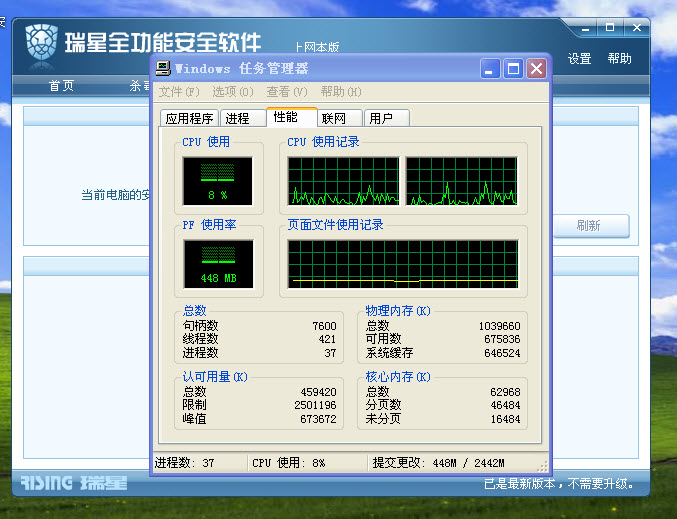Image resolution: width=677 pixels, height=519 pixels.
Task: Switch to the 进程 tab
Action: pyautogui.click(x=243, y=118)
